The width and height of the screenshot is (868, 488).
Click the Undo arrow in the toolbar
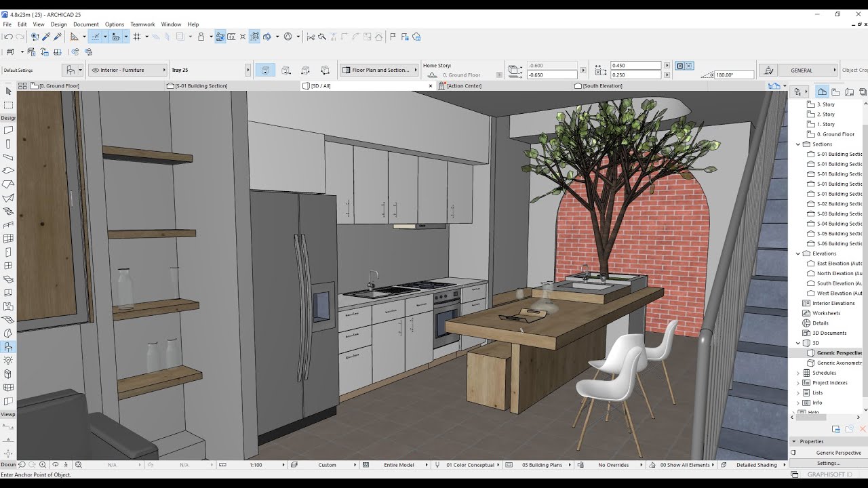[8, 37]
